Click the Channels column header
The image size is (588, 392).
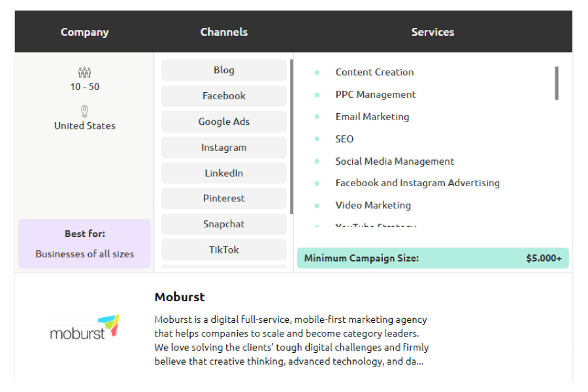pyautogui.click(x=224, y=32)
